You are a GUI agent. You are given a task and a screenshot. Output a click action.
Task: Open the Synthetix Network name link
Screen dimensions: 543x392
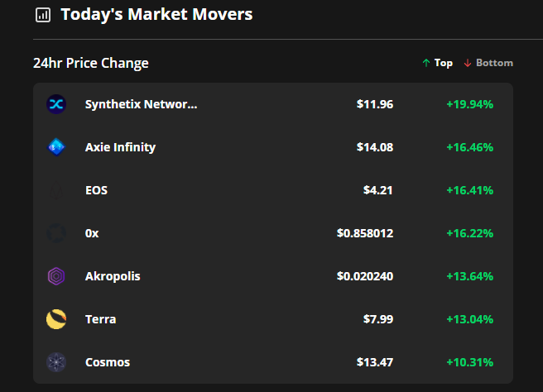(142, 104)
